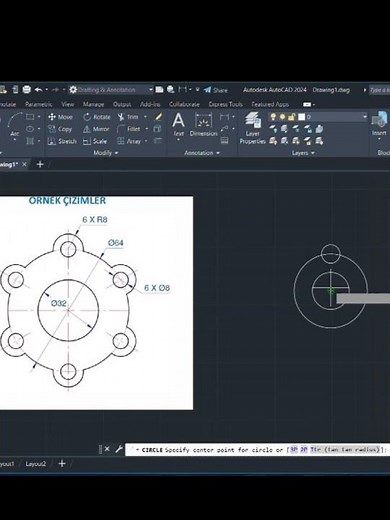
Task: Select the Copy tool
Action: (60, 129)
